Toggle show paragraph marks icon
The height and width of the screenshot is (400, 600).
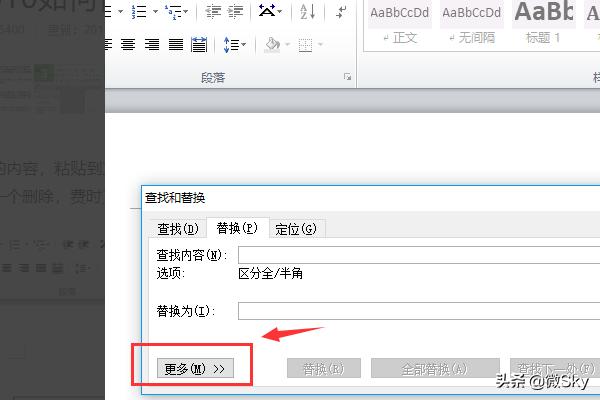tap(340, 12)
